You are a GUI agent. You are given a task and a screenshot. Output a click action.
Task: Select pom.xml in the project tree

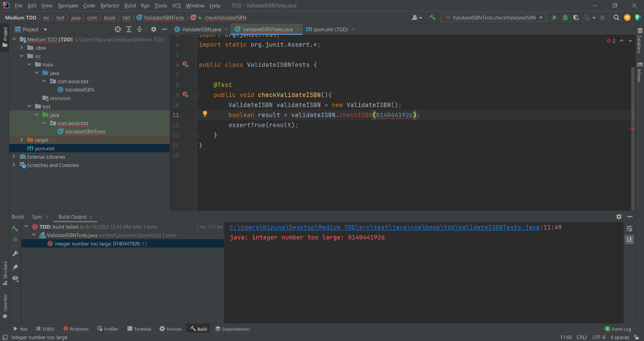[44, 148]
